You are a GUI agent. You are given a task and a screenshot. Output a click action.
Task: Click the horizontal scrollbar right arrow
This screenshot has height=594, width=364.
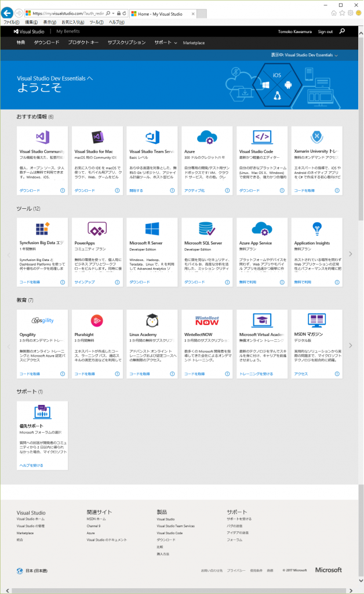pos(350,591)
